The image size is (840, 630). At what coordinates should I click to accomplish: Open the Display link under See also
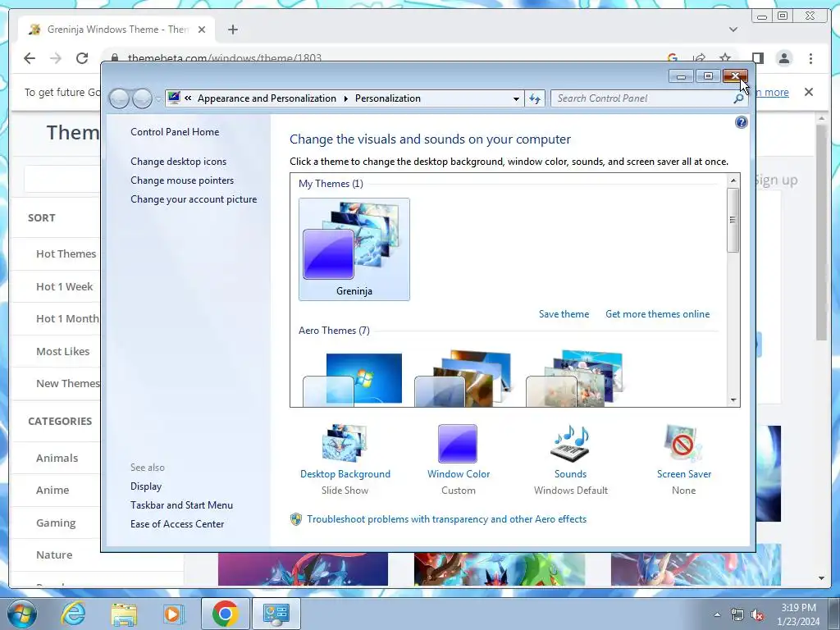point(146,486)
